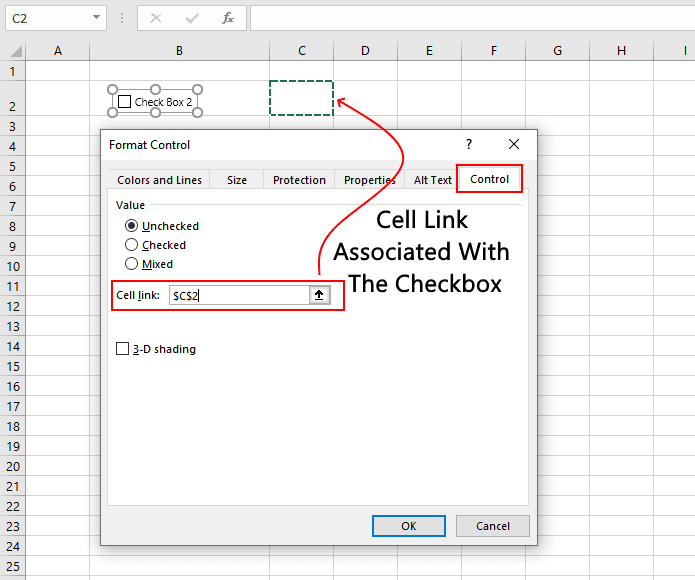Screen dimensions: 695x580
Task: Select column E header
Action: [x=429, y=51]
